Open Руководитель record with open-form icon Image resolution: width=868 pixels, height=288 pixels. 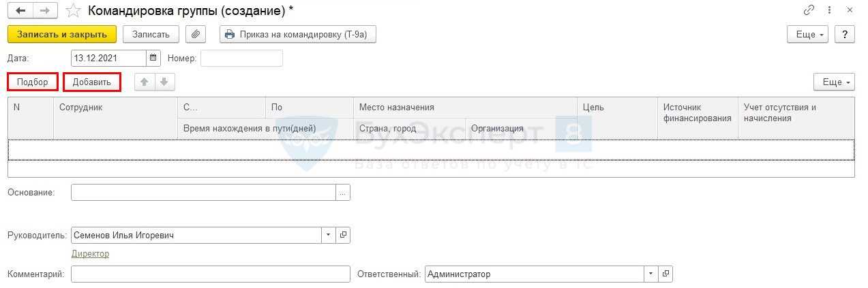pyautogui.click(x=343, y=235)
